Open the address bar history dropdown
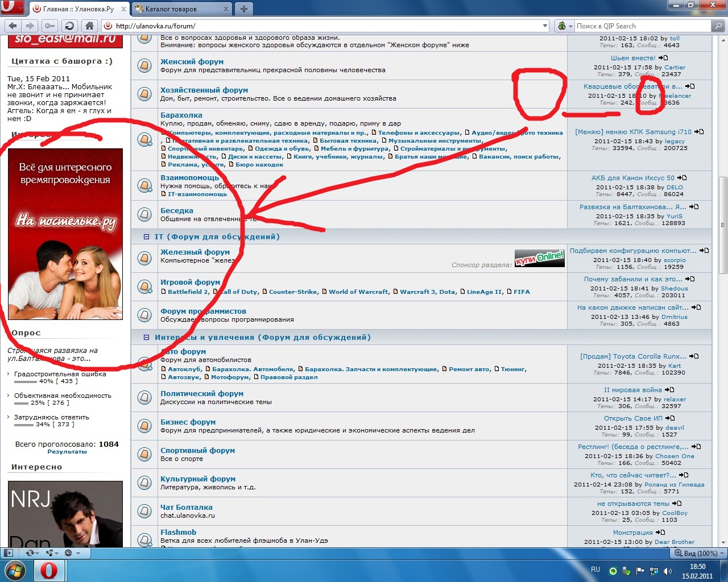728x582 pixels. coord(545,26)
